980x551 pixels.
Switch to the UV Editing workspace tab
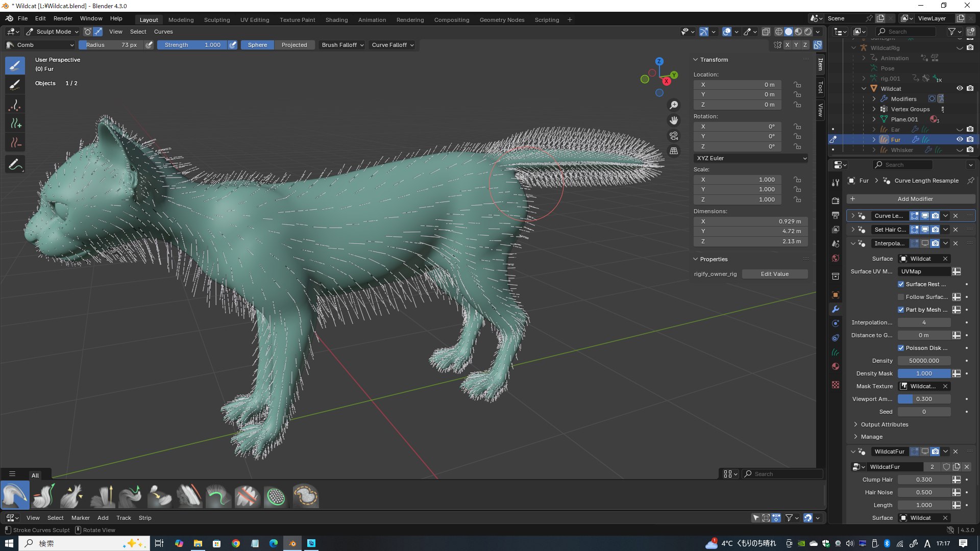click(x=255, y=20)
